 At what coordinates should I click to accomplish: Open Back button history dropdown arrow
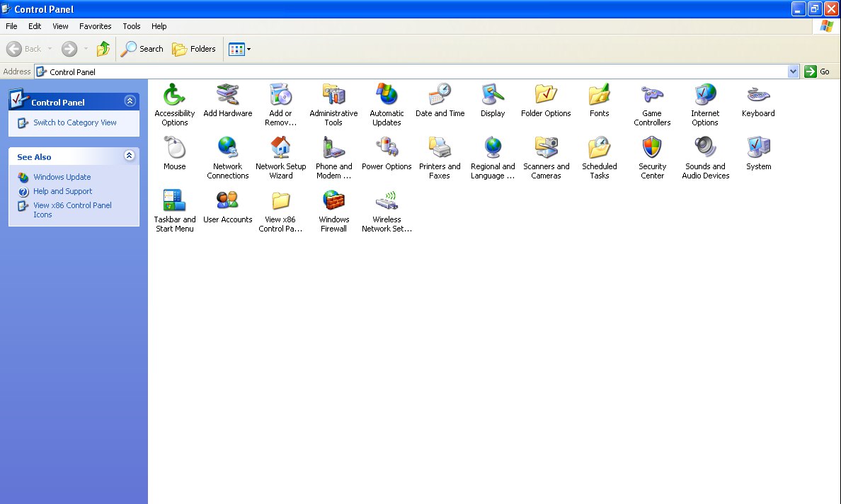[50, 49]
